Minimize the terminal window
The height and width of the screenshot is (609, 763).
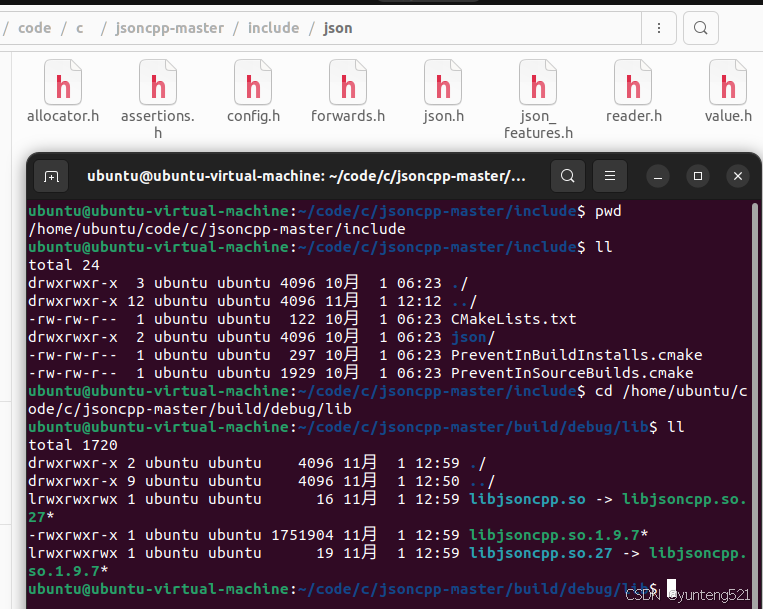point(658,176)
